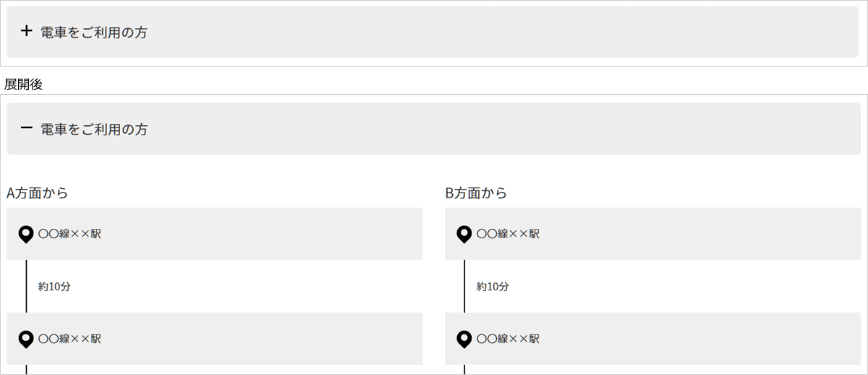Click route line beside 約10分 in A column
868x375 pixels.
(x=26, y=286)
